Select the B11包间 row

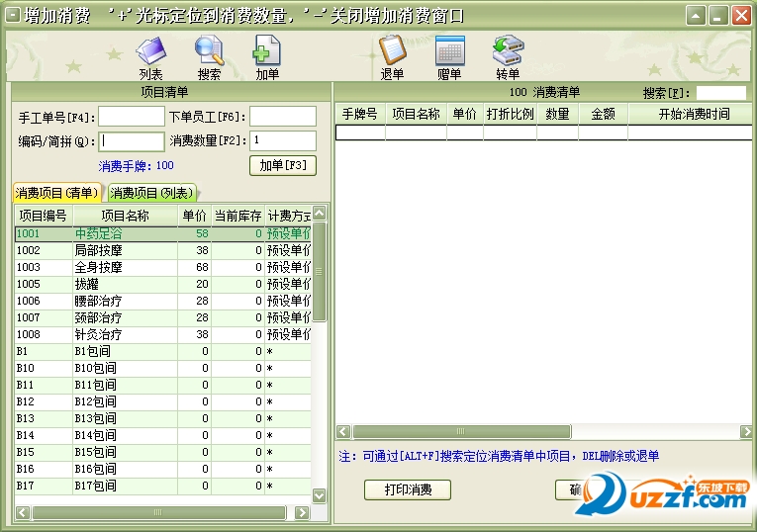coord(163,385)
